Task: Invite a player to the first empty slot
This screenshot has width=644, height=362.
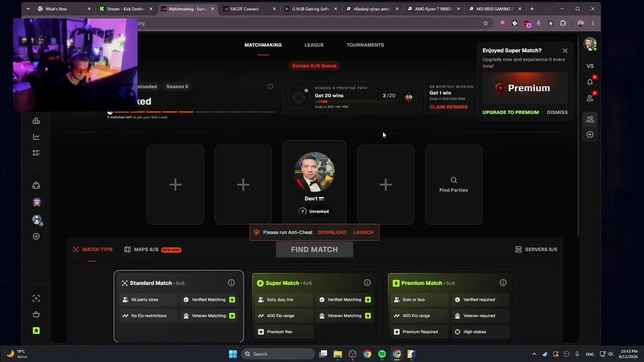Action: tap(175, 185)
